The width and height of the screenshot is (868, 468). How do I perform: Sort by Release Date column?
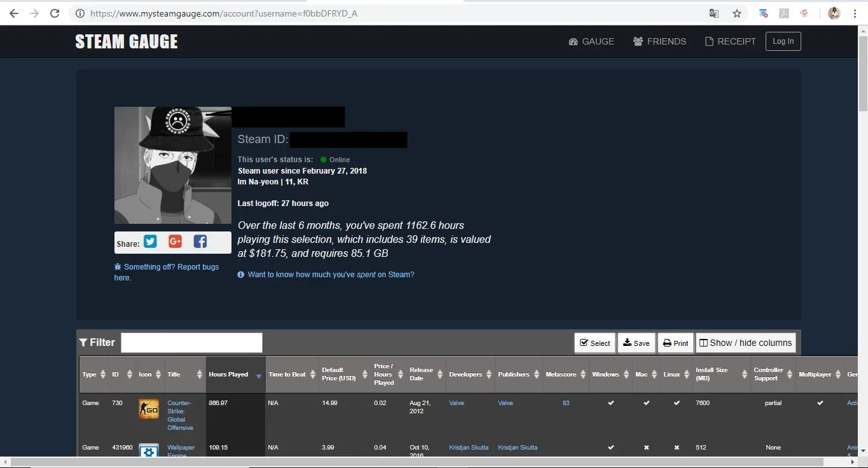click(x=426, y=375)
